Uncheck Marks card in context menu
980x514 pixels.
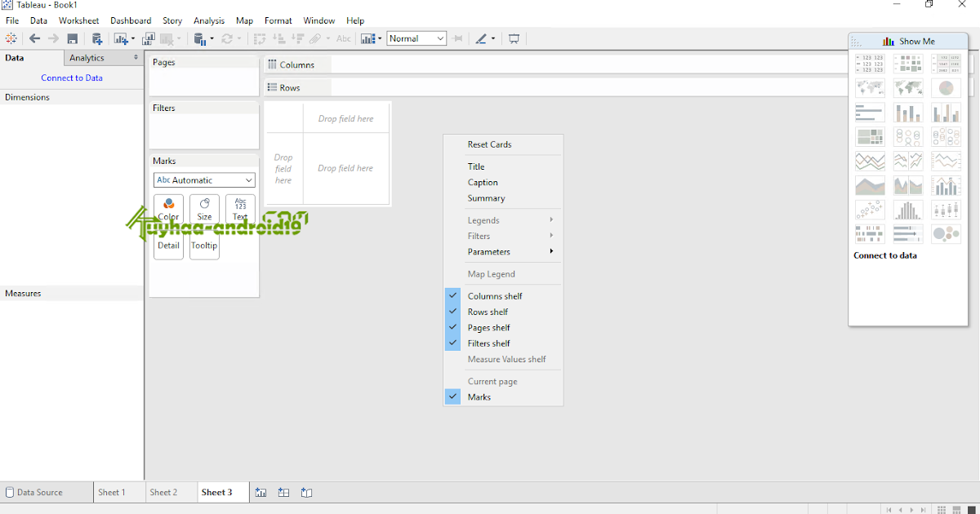point(503,397)
